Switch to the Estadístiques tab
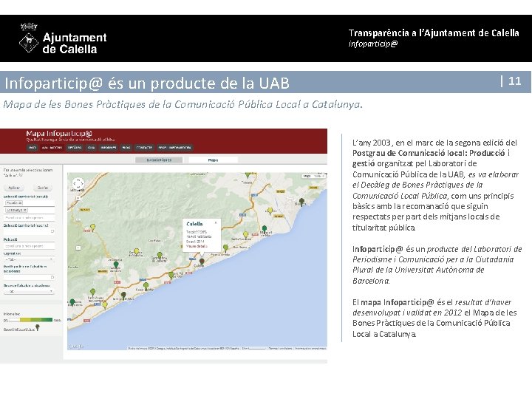 click(x=159, y=160)
